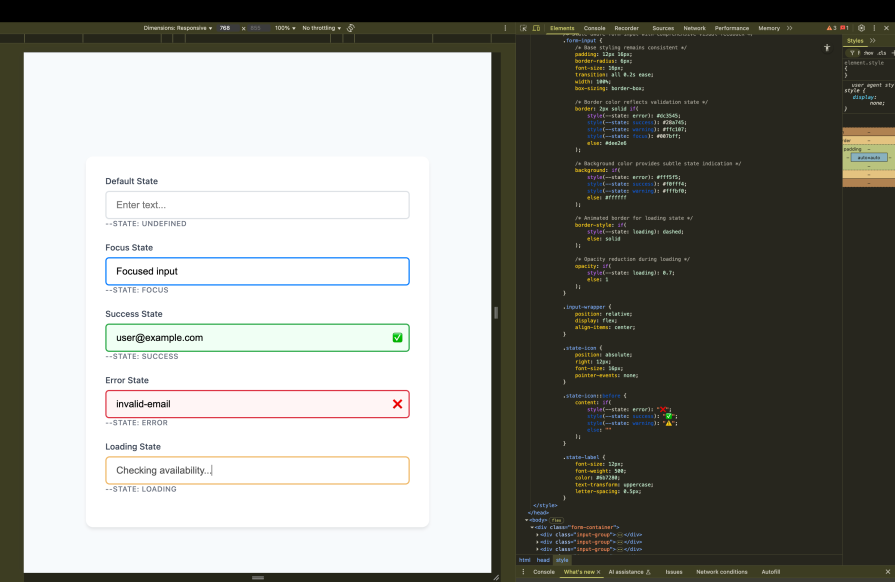This screenshot has width=895, height=582.
Task: Open the 100% zoom dropdown
Action: coord(285,29)
